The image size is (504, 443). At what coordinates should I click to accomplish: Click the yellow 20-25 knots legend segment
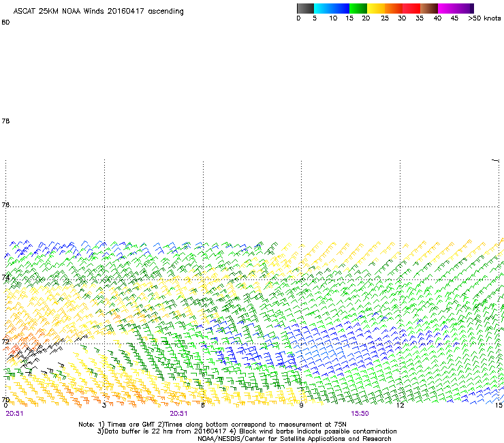[x=376, y=8]
